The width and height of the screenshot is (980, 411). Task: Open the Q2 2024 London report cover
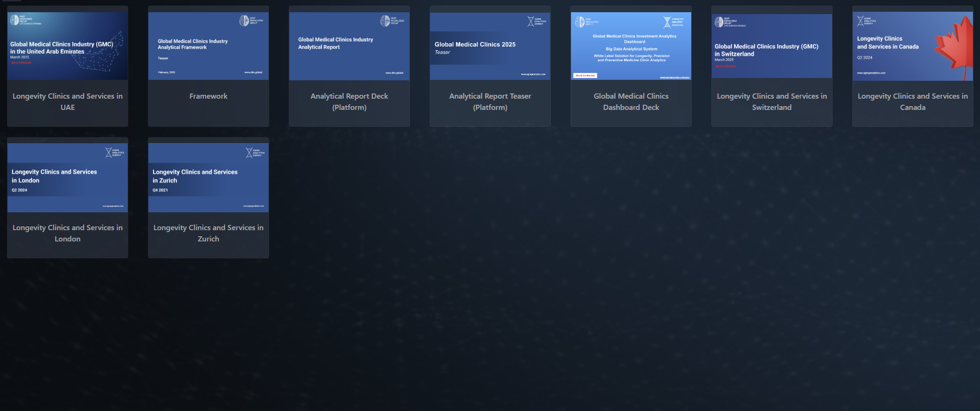point(68,178)
